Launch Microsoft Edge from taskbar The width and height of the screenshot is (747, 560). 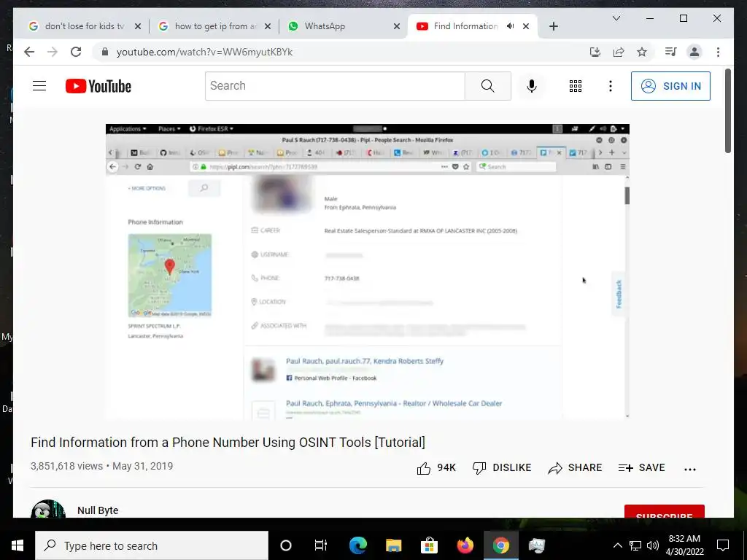pos(357,545)
